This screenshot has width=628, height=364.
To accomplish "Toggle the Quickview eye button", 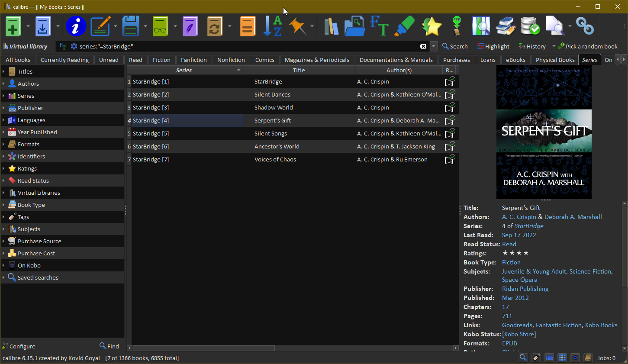I will tap(575, 358).
